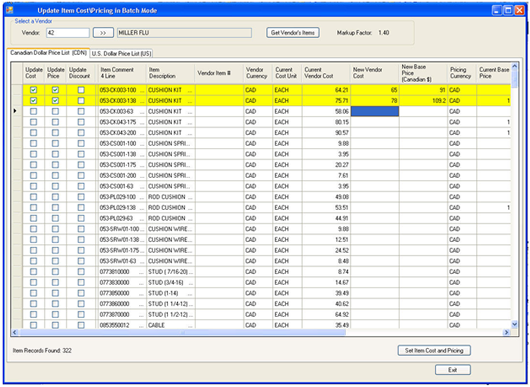
Task: Click Get Vendor's Items button
Action: 293,33
